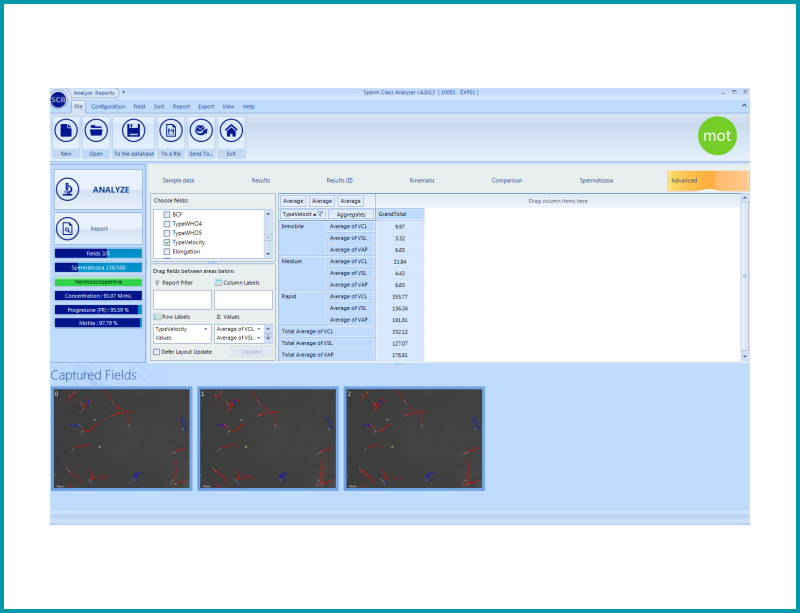Click the Exit home icon

[x=231, y=131]
